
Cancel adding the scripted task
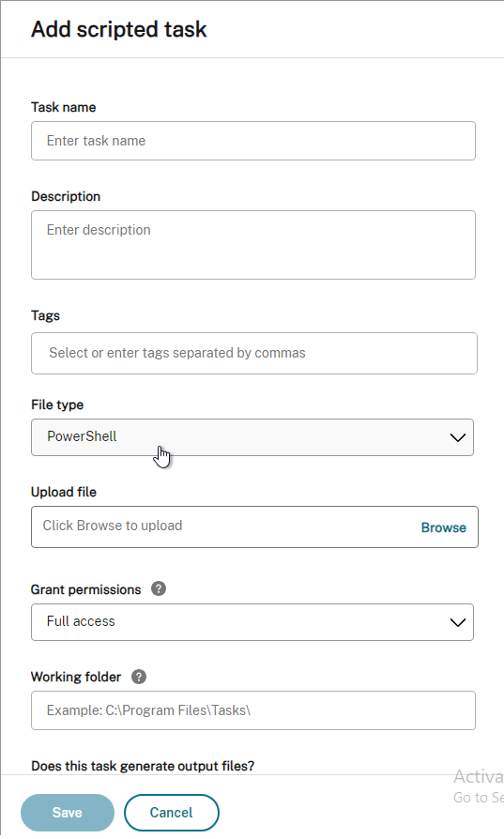[171, 812]
